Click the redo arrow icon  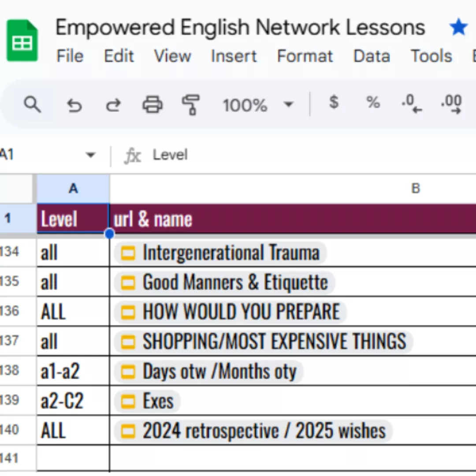(113, 106)
